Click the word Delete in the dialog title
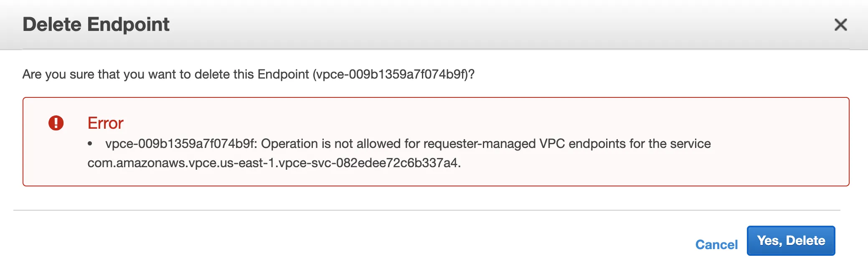The height and width of the screenshot is (270, 868). (x=52, y=24)
